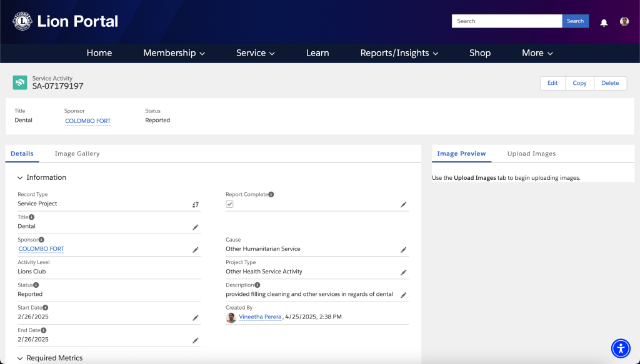This screenshot has height=364, width=640.
Task: Click the change Record Type icon
Action: click(196, 205)
